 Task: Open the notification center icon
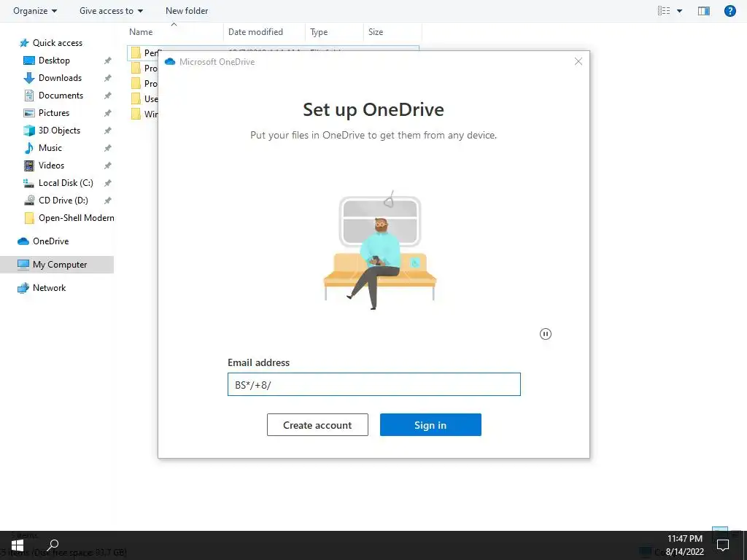point(723,545)
